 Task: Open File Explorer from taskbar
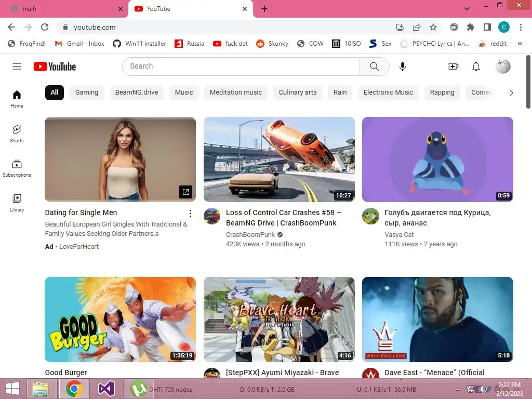pos(41,389)
